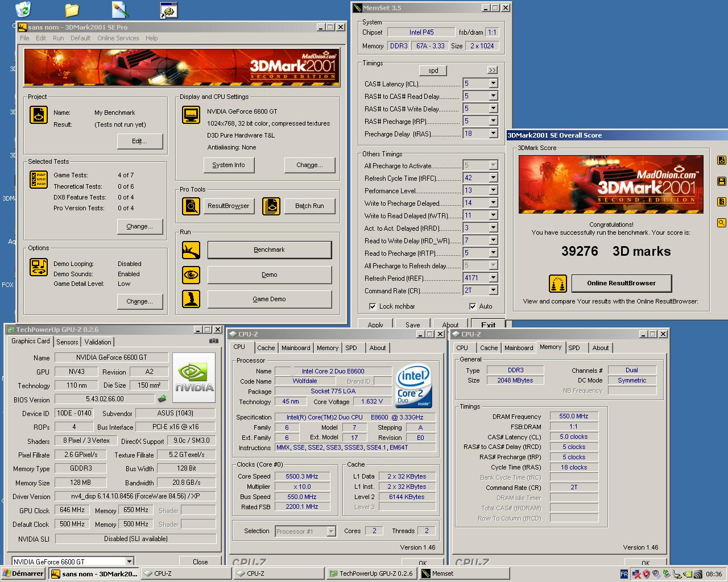
Task: Open the Command Rate (CR) dropdown
Action: click(x=493, y=290)
